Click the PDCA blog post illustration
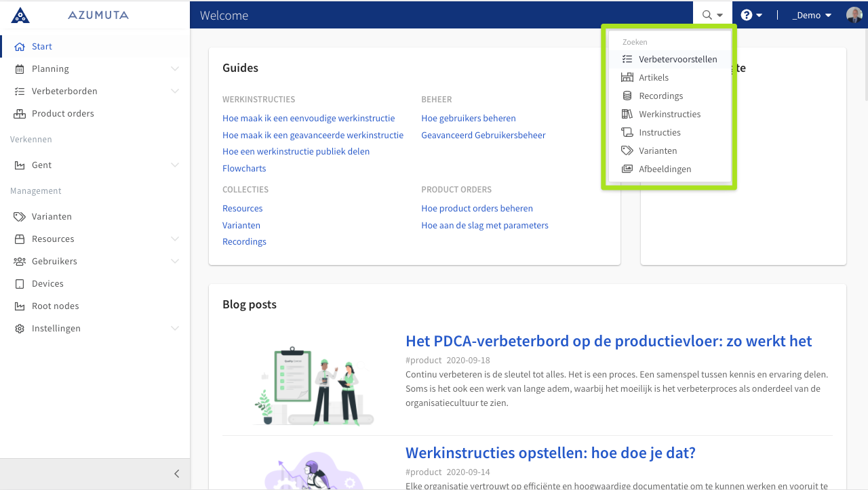Screen dimensions: 868x490 pos(313,386)
